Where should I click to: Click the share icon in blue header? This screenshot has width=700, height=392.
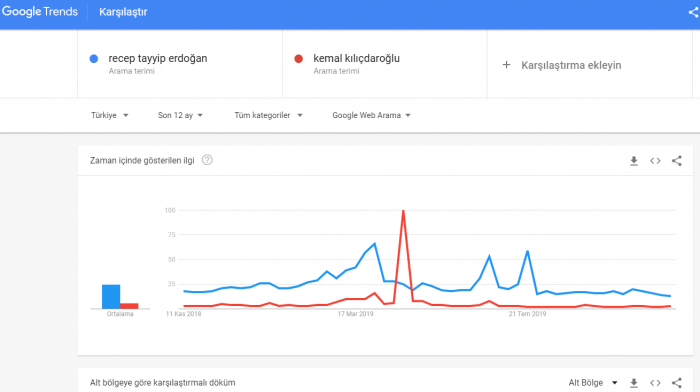[x=693, y=13]
